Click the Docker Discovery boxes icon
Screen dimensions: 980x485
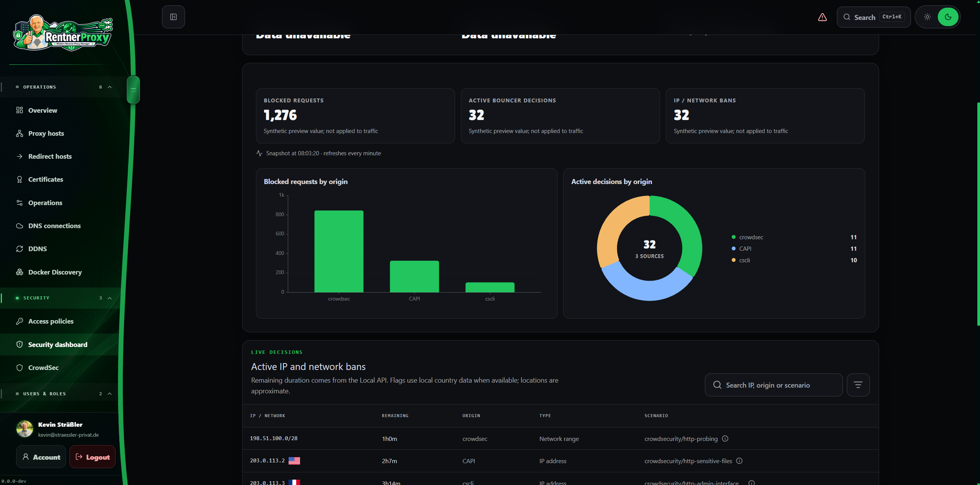[x=20, y=272]
